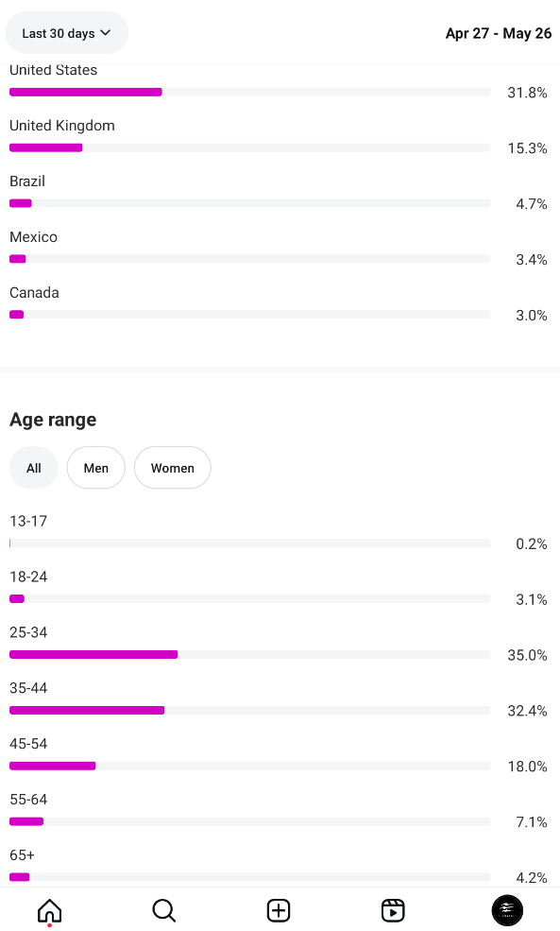Open the Search magnifier icon
This screenshot has height=931, width=560.
[163, 910]
